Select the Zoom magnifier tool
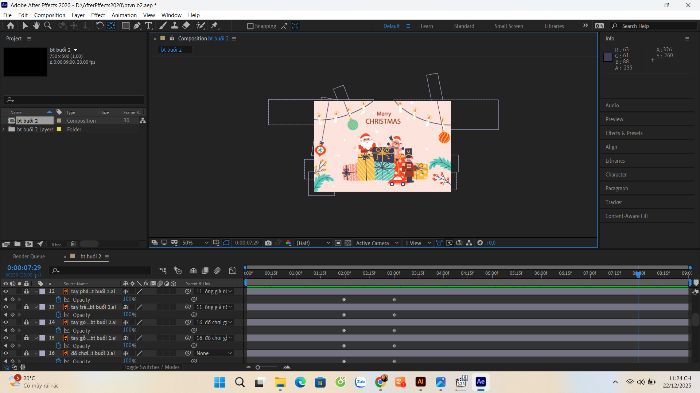 47,26
